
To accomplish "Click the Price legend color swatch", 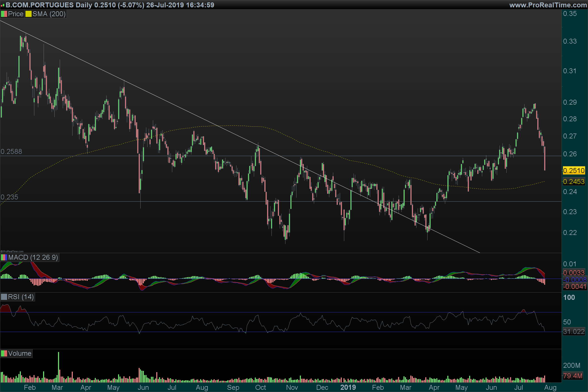I will pos(4,14).
